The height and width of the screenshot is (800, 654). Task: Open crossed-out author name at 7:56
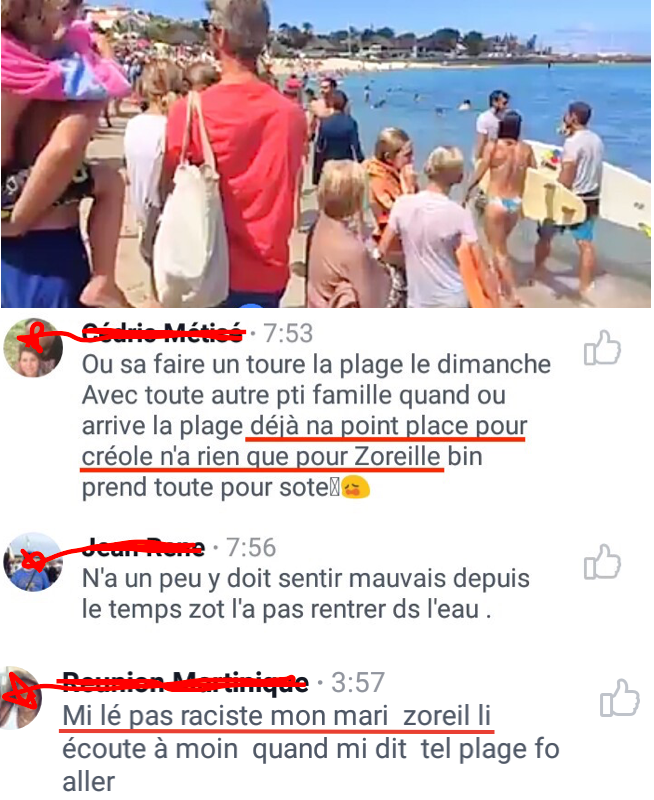(143, 547)
